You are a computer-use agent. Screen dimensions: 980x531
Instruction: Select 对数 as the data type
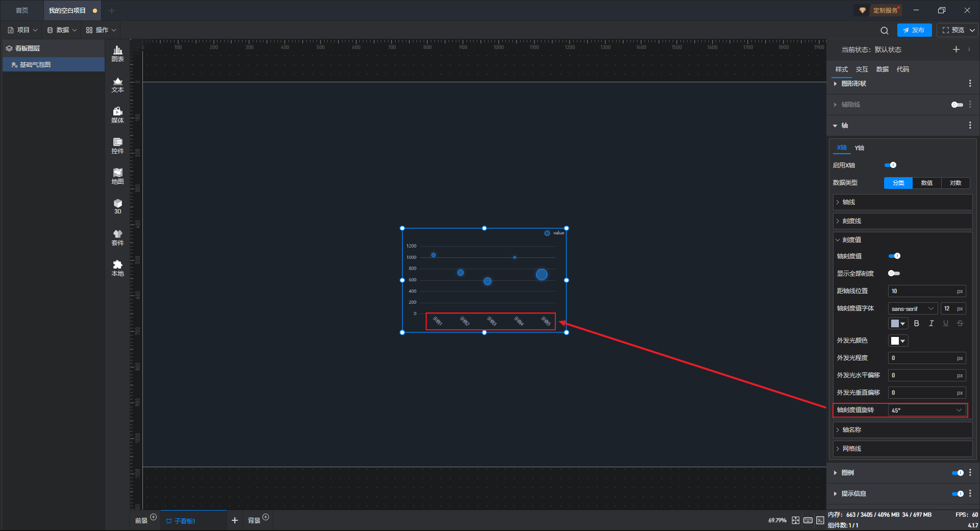tap(955, 183)
